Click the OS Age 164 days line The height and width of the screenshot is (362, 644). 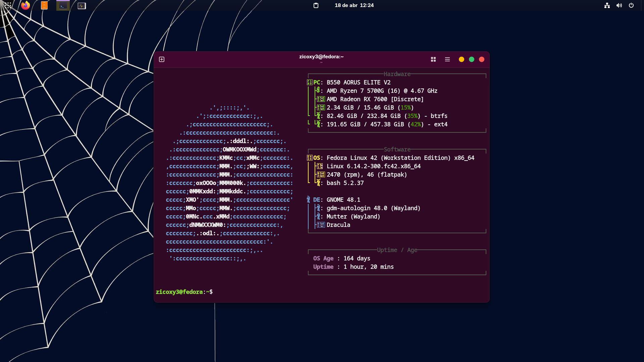tap(342, 258)
